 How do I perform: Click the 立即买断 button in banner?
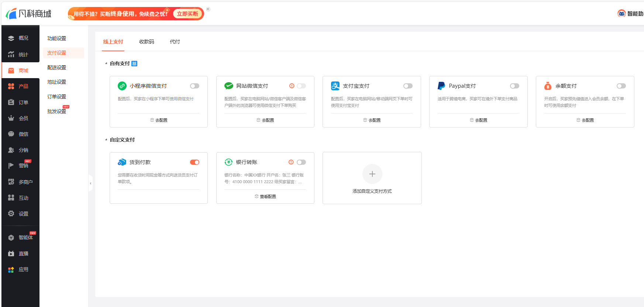pyautogui.click(x=187, y=14)
